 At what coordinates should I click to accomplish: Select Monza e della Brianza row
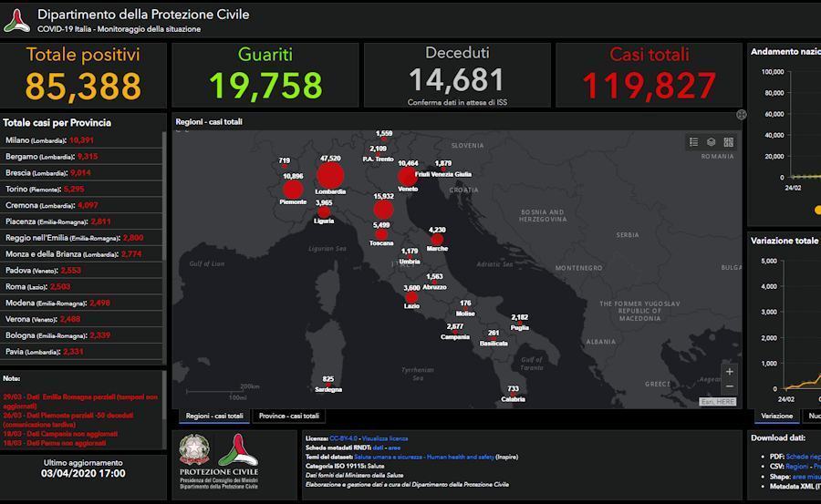pyautogui.click(x=82, y=254)
